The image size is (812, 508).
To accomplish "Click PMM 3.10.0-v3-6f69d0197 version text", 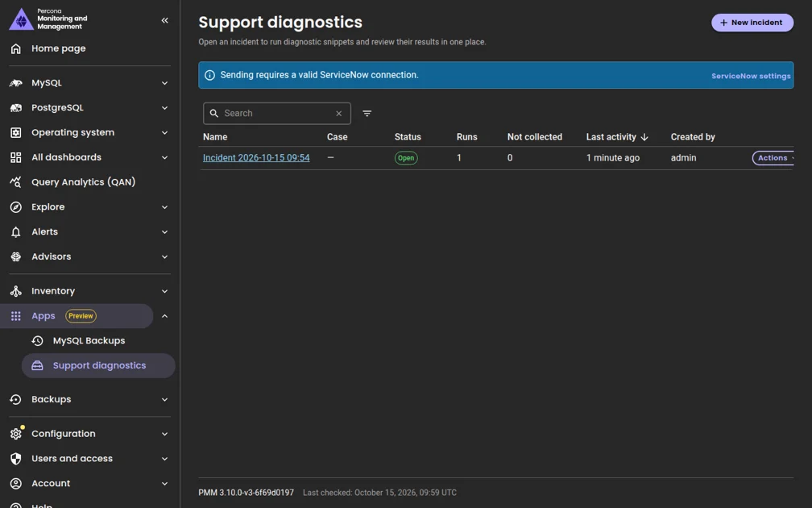I will tap(246, 493).
